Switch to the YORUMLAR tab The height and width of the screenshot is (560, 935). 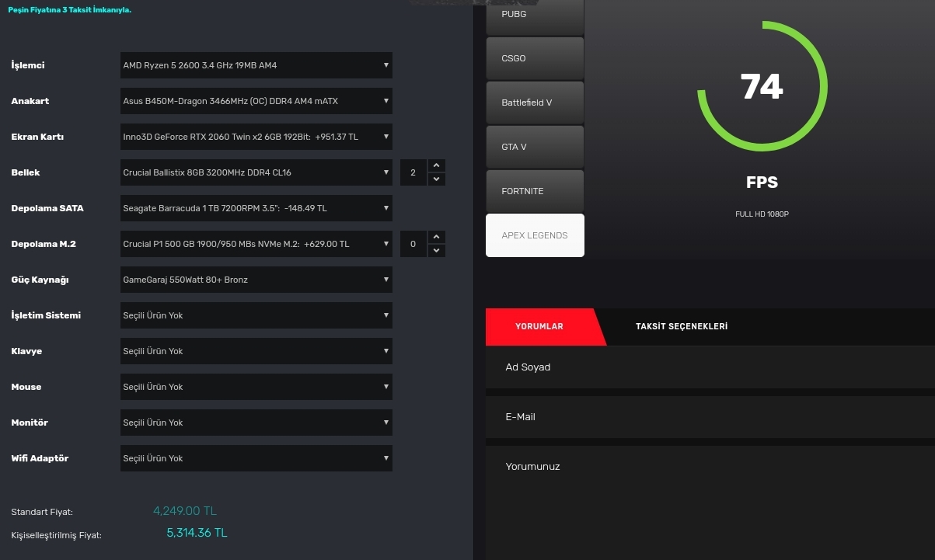[539, 327]
